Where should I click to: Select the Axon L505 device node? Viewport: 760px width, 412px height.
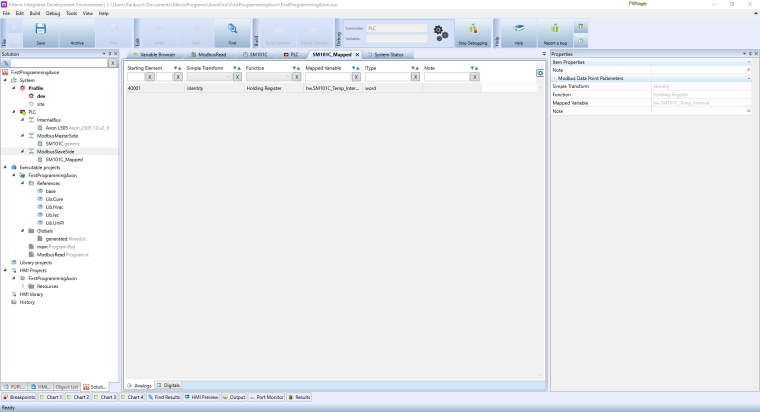pos(77,128)
